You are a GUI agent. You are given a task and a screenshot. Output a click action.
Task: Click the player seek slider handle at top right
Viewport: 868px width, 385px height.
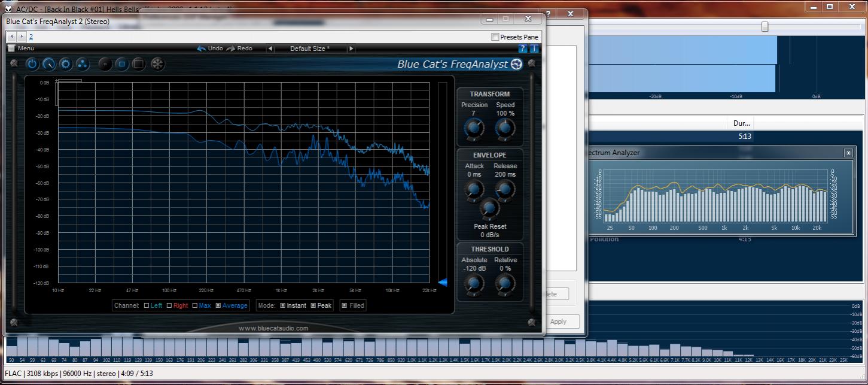point(765,26)
